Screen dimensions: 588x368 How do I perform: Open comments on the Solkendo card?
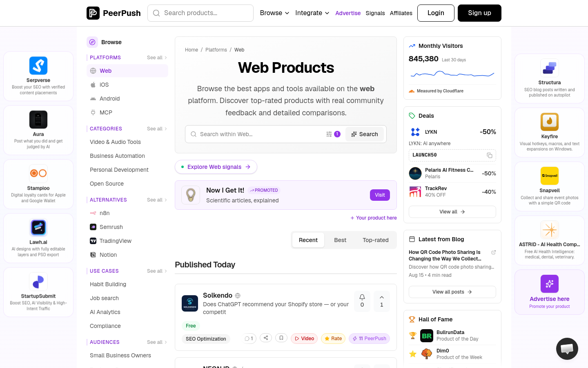(249, 339)
